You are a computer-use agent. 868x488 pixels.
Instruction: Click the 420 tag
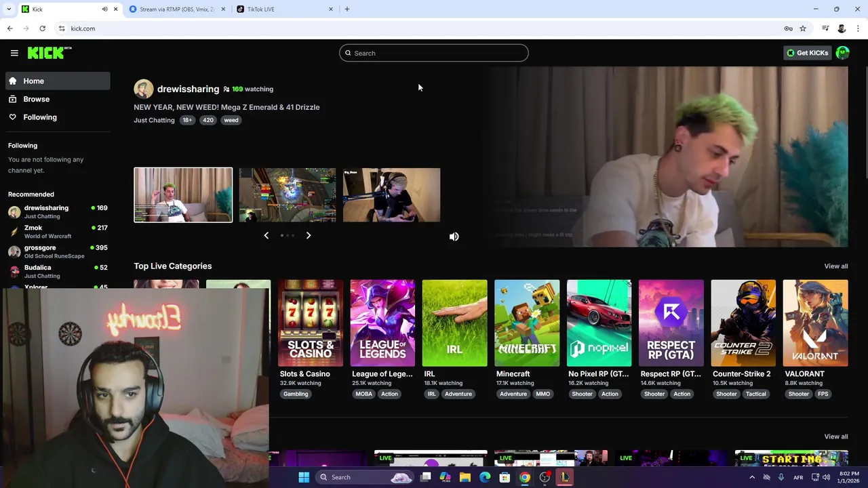208,120
